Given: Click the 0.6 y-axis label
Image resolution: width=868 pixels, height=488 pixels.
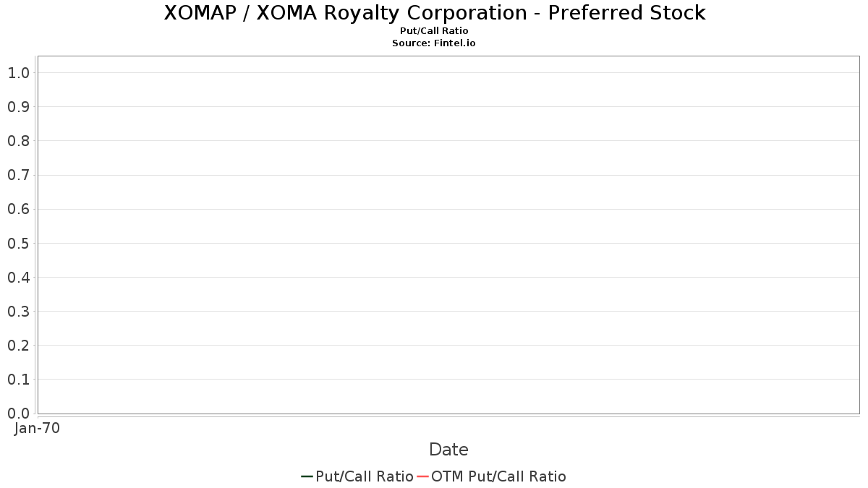Looking at the screenshot, I should (18, 209).
